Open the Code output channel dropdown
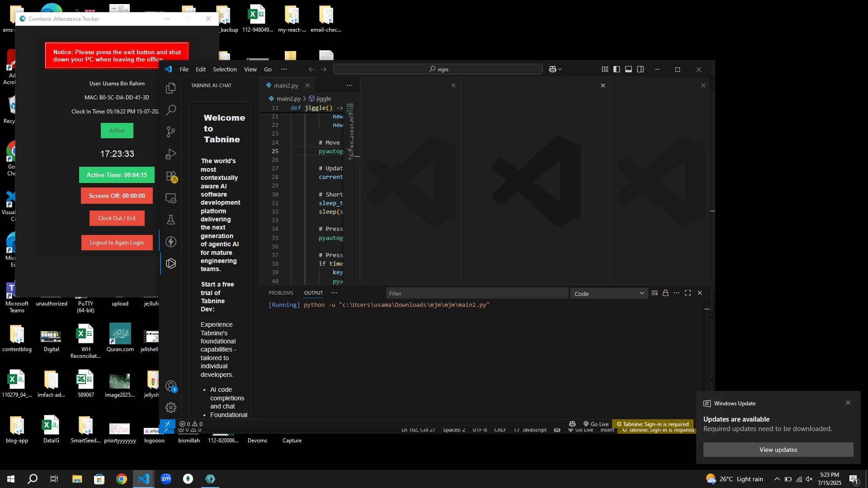Screen dimensions: 868x488 point(609,294)
